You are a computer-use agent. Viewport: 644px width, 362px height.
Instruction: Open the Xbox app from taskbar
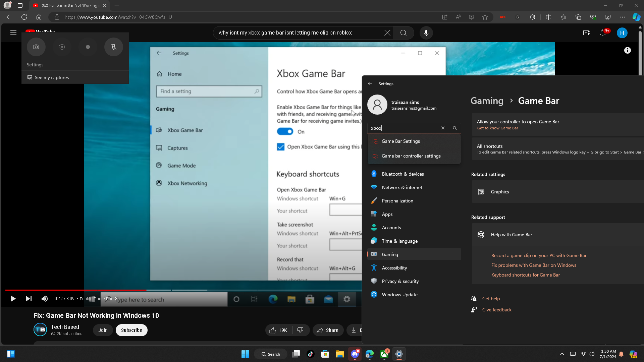coord(384,354)
